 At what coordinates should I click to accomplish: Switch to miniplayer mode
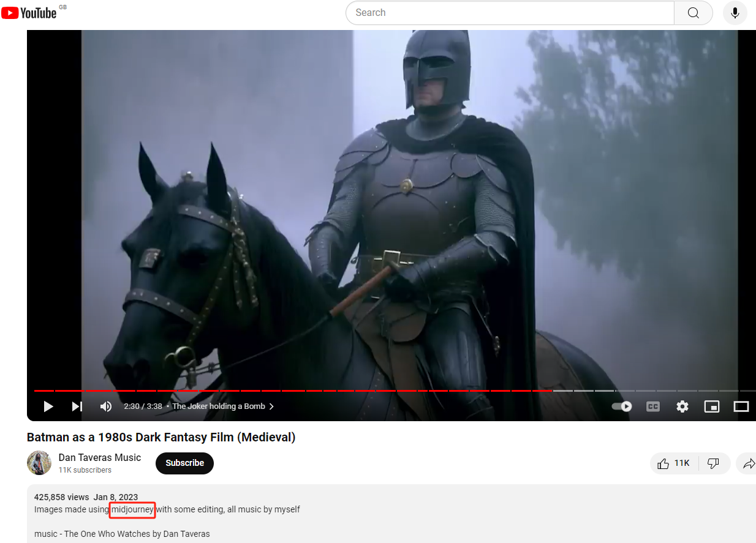click(712, 406)
